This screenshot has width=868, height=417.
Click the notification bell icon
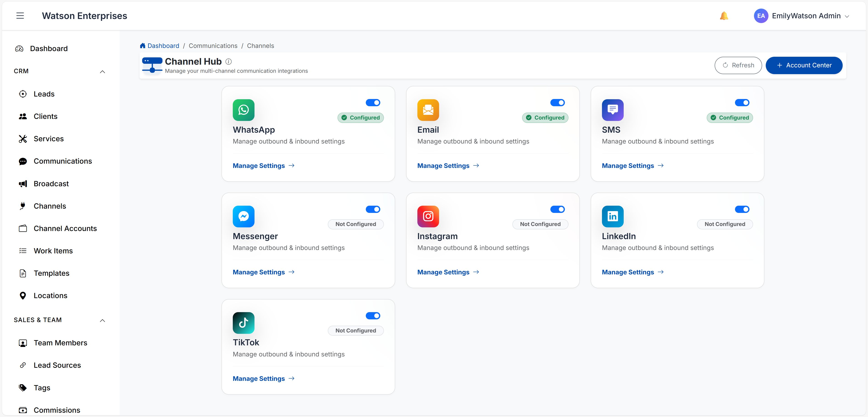(724, 15)
